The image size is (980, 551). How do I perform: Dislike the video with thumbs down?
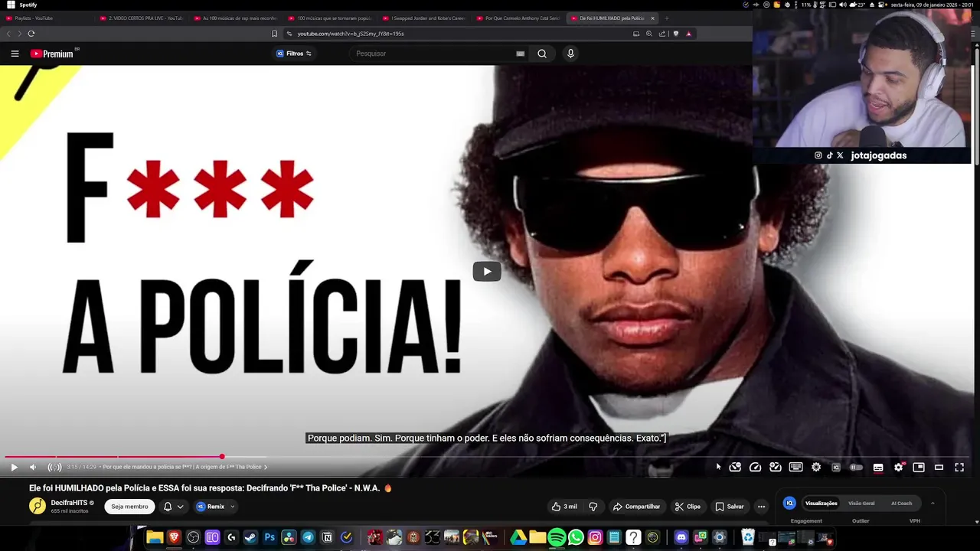(593, 507)
